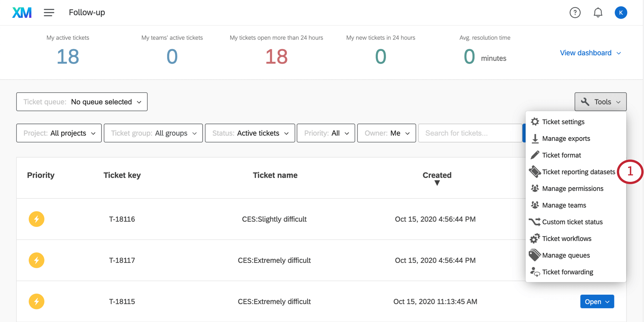Click the priority bolt icon for T-18116
The width and height of the screenshot is (644, 322).
(36, 219)
